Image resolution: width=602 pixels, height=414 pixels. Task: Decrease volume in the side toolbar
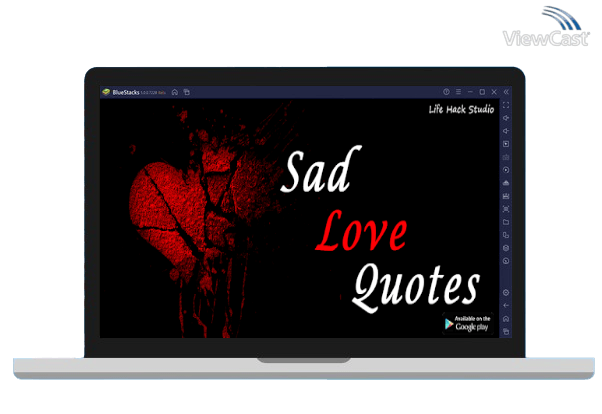pos(506,131)
